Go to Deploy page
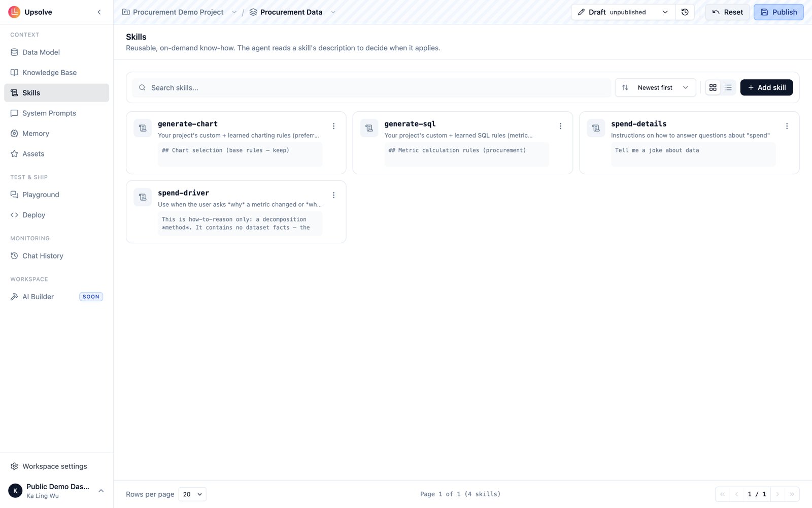812x508 pixels. [56, 215]
